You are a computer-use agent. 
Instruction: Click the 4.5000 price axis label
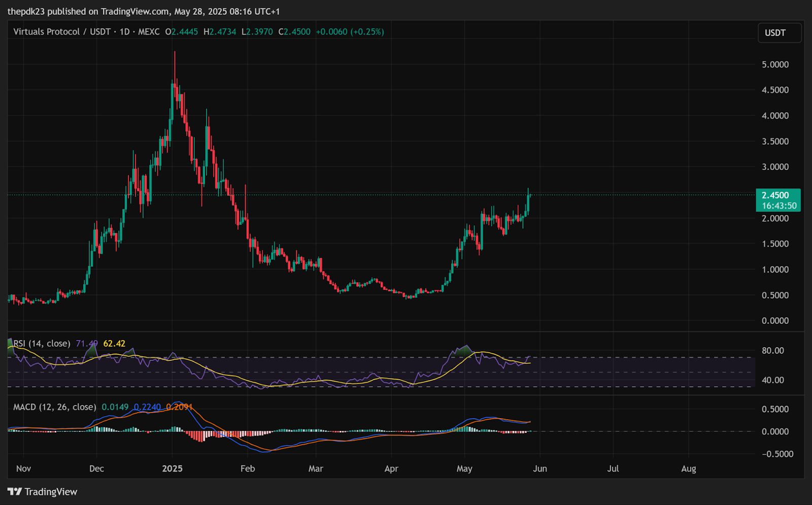(x=775, y=90)
